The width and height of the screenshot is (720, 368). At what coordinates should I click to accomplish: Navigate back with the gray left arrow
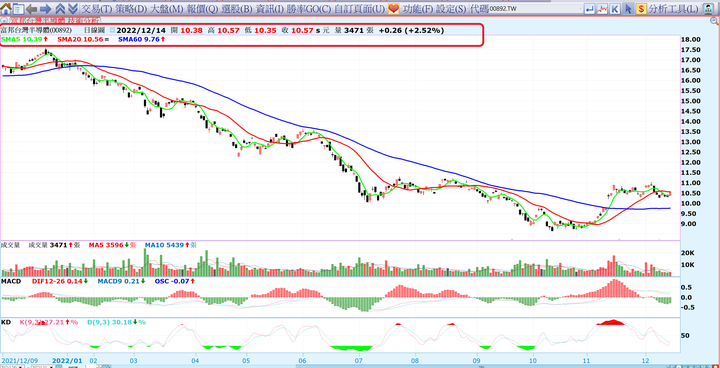(x=32, y=8)
